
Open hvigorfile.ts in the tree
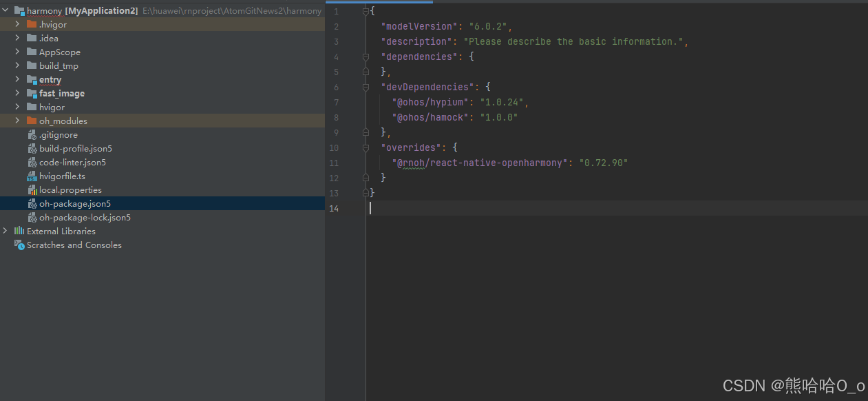coord(62,176)
